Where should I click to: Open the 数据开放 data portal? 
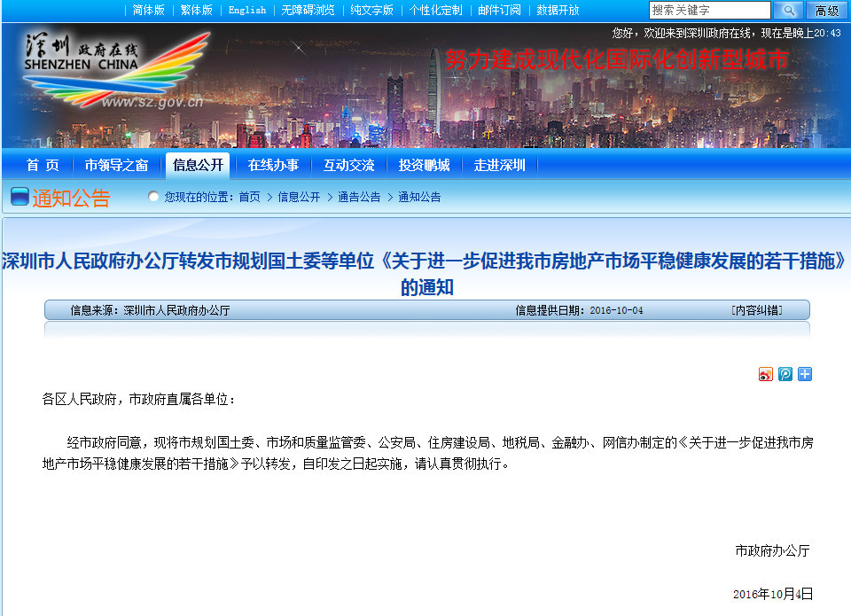[557, 11]
